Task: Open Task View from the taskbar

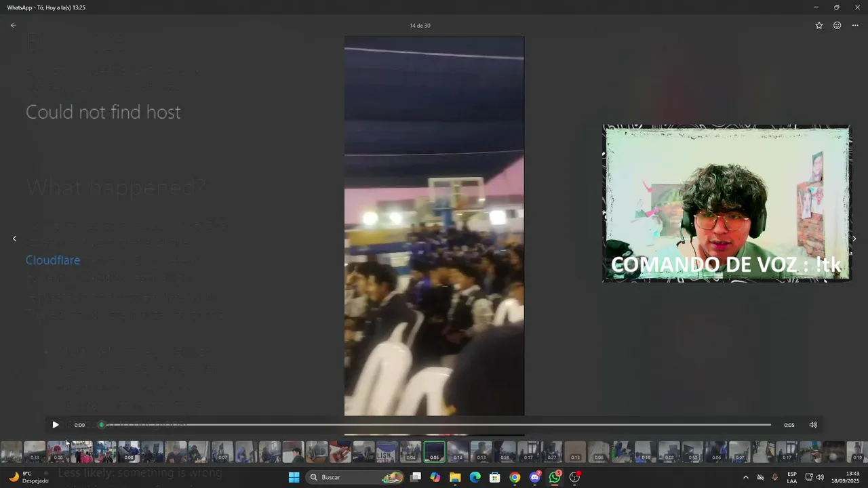Action: click(416, 477)
